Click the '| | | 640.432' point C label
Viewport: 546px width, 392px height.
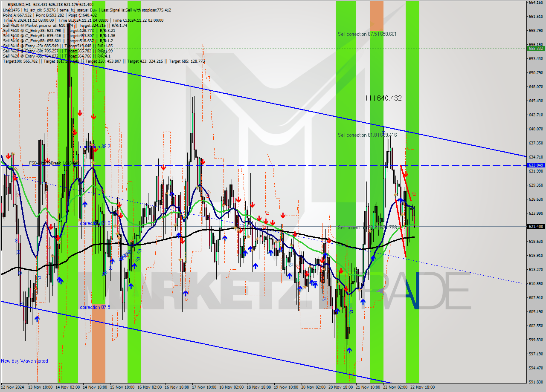(384, 98)
